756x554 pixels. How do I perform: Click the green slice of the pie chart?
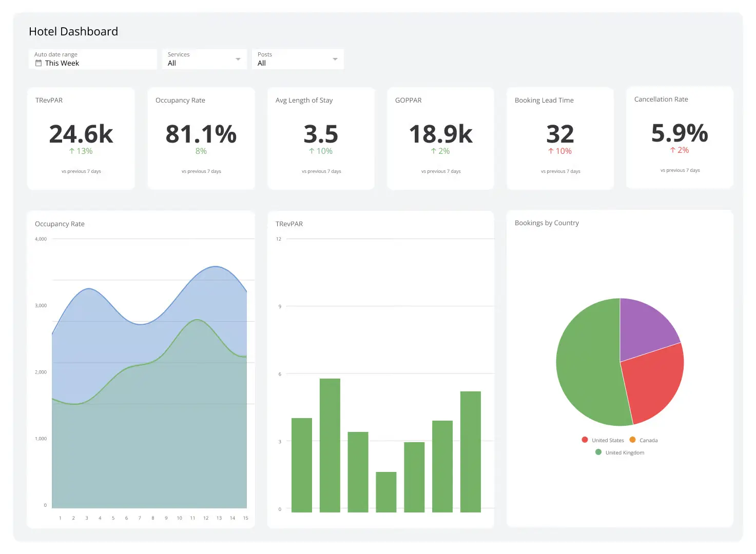click(x=590, y=359)
